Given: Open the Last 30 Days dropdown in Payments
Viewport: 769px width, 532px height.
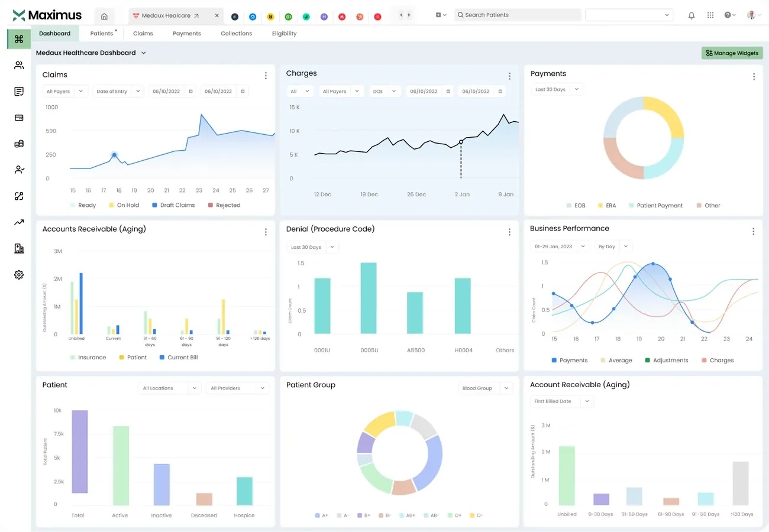Looking at the screenshot, I should pyautogui.click(x=557, y=90).
